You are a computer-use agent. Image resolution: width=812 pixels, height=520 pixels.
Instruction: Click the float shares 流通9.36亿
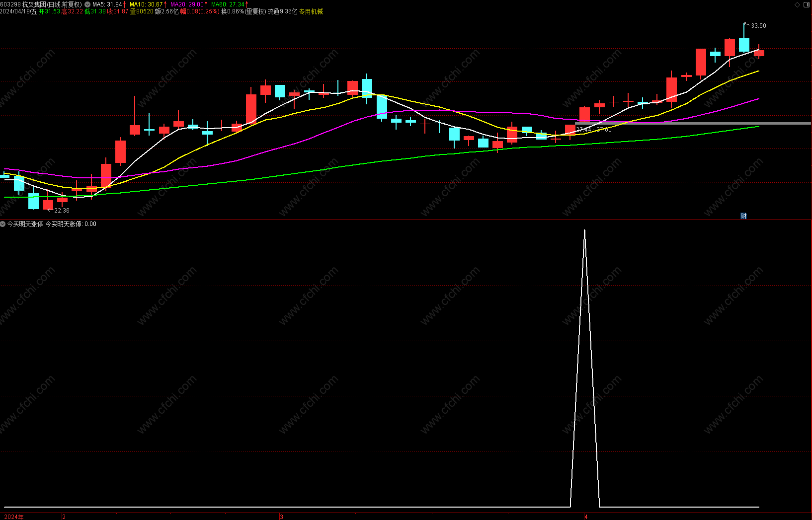pyautogui.click(x=282, y=11)
